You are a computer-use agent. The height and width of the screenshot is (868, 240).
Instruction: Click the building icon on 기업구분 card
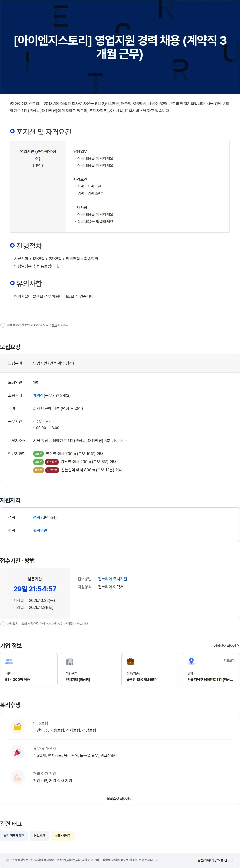click(70, 661)
